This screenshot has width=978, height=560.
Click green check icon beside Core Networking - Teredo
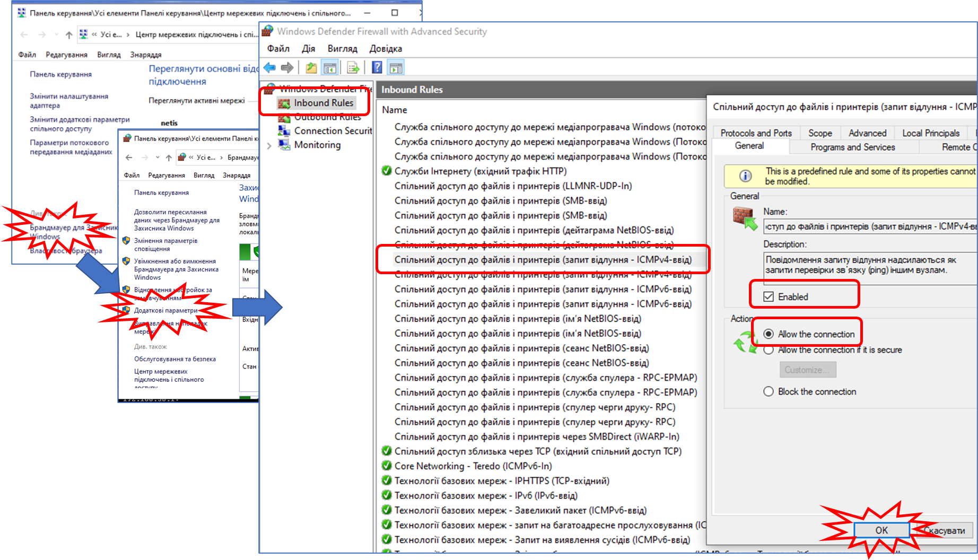[387, 466]
